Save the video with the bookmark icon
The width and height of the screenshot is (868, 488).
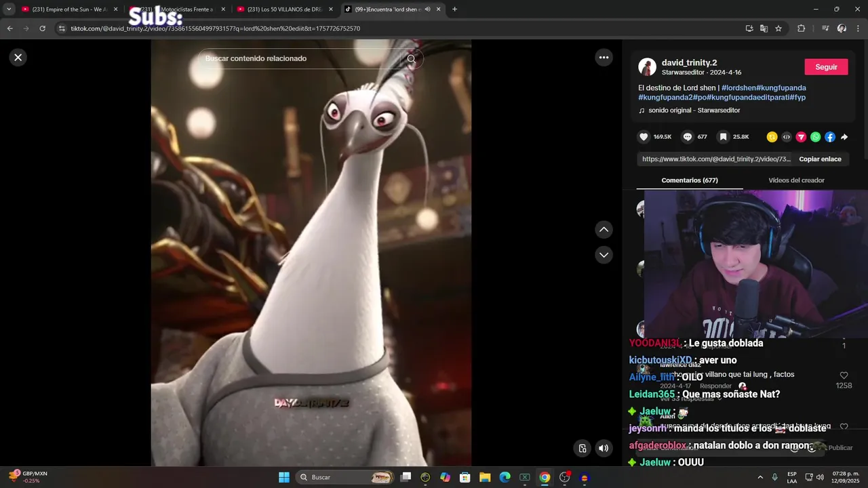pyautogui.click(x=723, y=137)
